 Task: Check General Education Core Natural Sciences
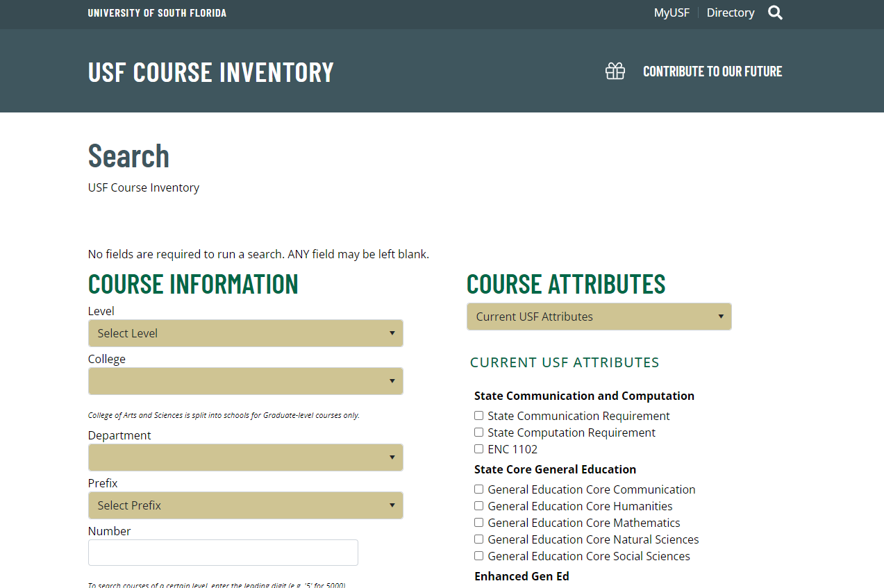tap(478, 539)
